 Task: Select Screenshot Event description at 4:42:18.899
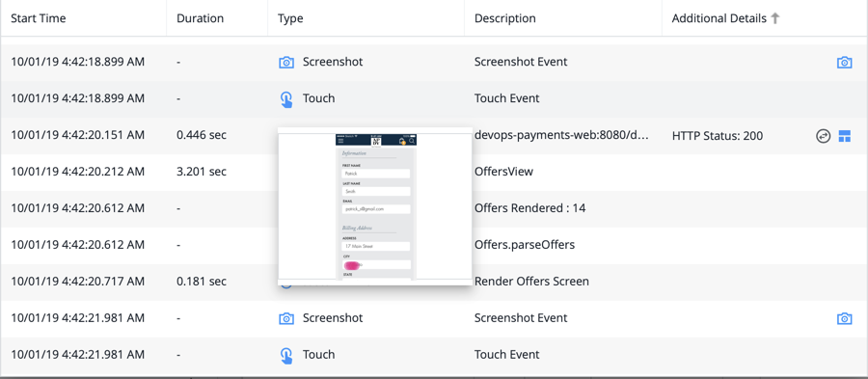(521, 62)
